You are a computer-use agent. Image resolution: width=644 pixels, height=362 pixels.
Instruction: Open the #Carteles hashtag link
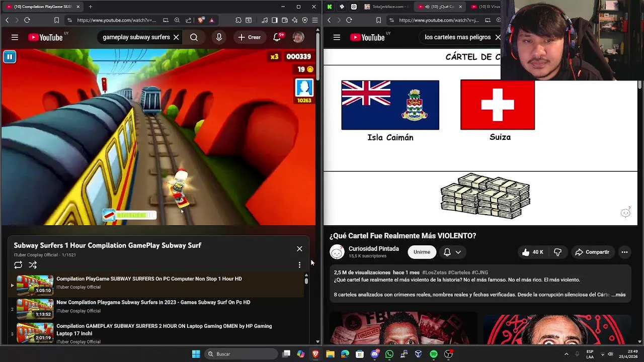point(458,273)
